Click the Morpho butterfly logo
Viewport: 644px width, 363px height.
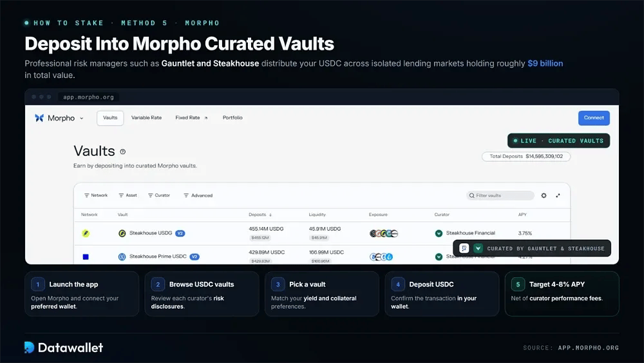coord(39,118)
